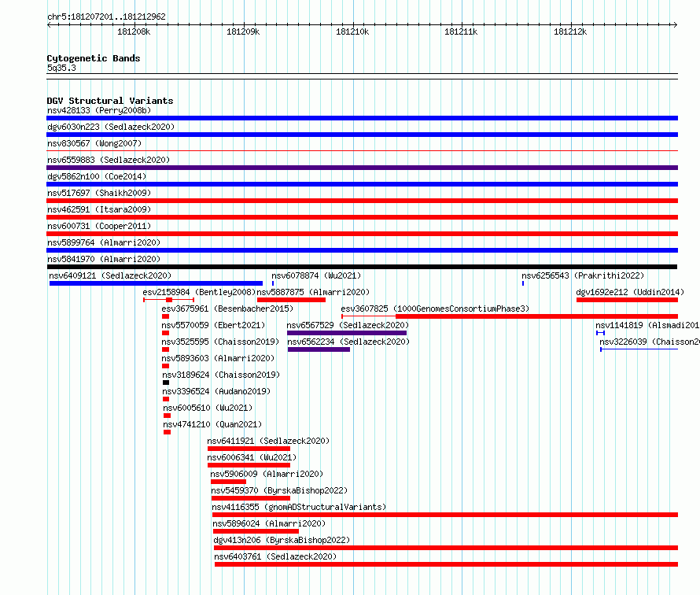Select the nsv6562234 (Sedlazeck2020) purple bar
Screen dimensions: 700x595
click(x=319, y=349)
